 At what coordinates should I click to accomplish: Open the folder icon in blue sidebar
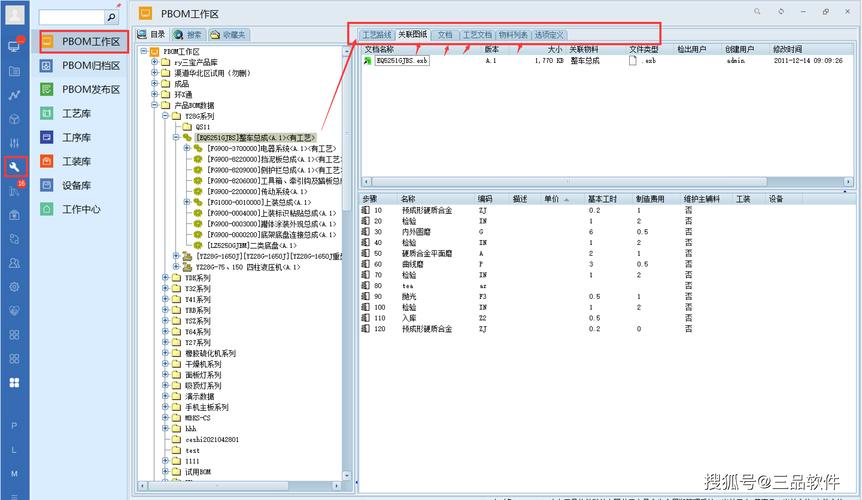click(x=14, y=71)
